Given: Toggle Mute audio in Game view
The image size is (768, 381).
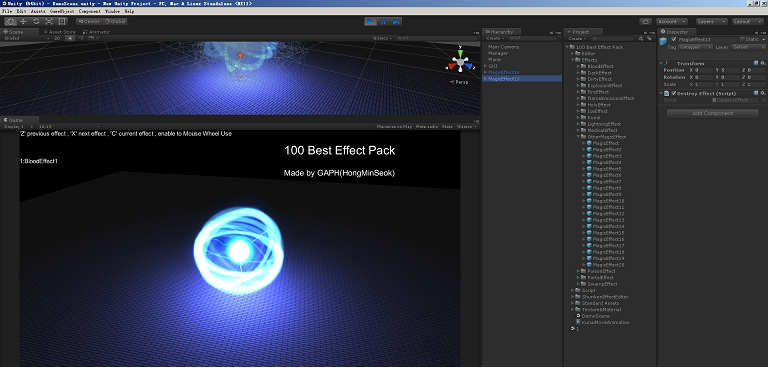Looking at the screenshot, I should [x=427, y=126].
